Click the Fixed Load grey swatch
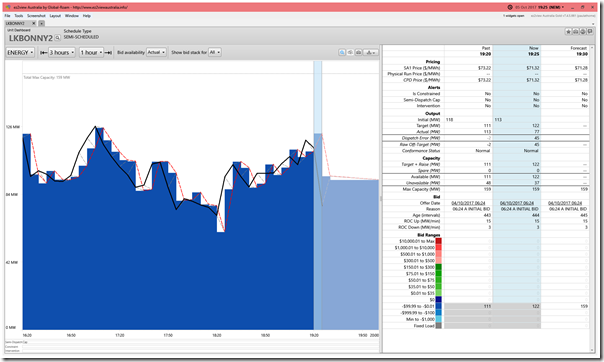Image resolution: width=604 pixels, height=362 pixels. click(x=438, y=326)
